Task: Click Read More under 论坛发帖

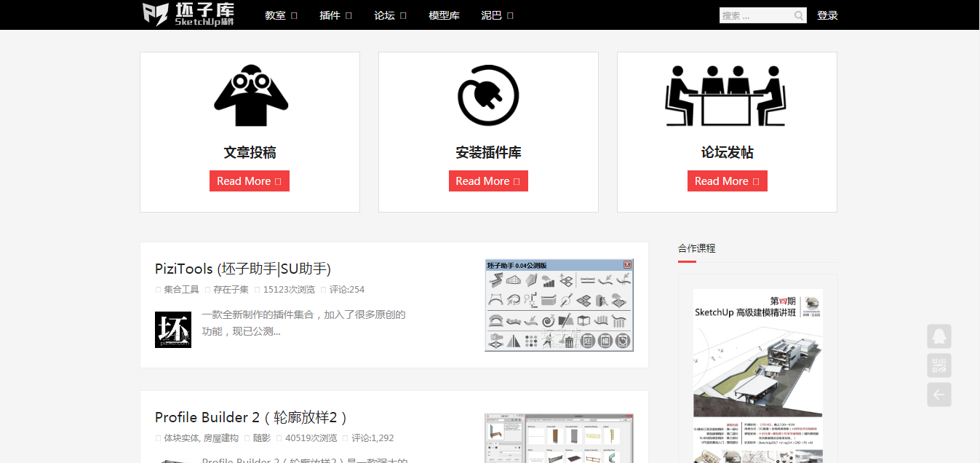Action: tap(727, 181)
